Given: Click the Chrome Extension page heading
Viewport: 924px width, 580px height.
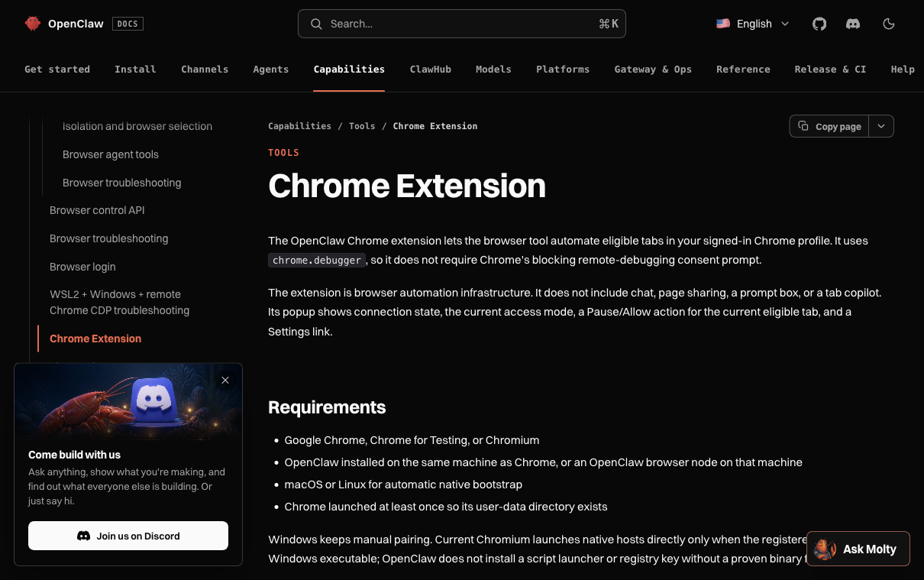Looking at the screenshot, I should point(407,186).
